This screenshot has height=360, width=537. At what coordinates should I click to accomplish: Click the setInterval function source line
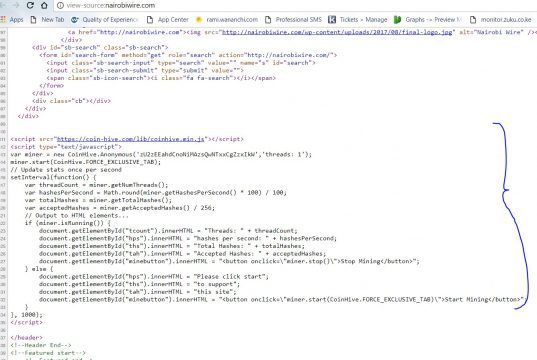tap(53, 177)
